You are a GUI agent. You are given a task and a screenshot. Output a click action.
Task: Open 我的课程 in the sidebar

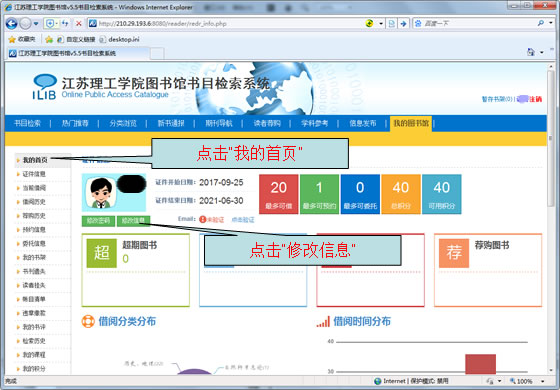click(34, 355)
